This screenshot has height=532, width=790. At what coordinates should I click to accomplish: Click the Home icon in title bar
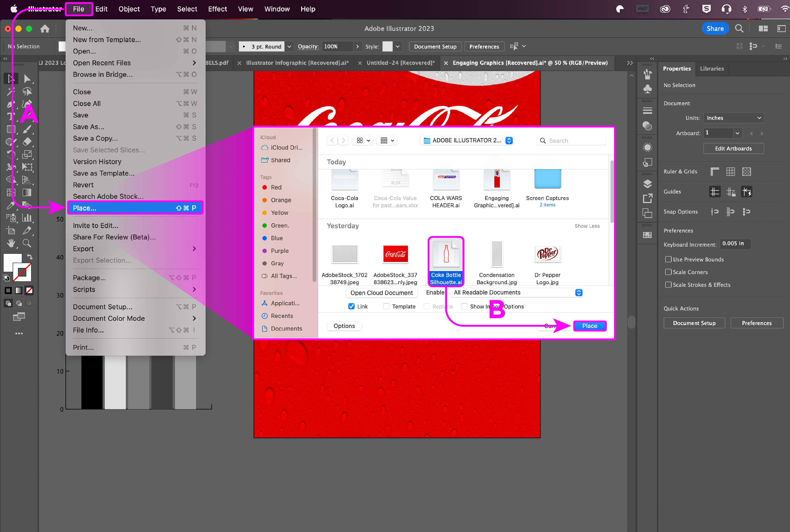pyautogui.click(x=45, y=29)
